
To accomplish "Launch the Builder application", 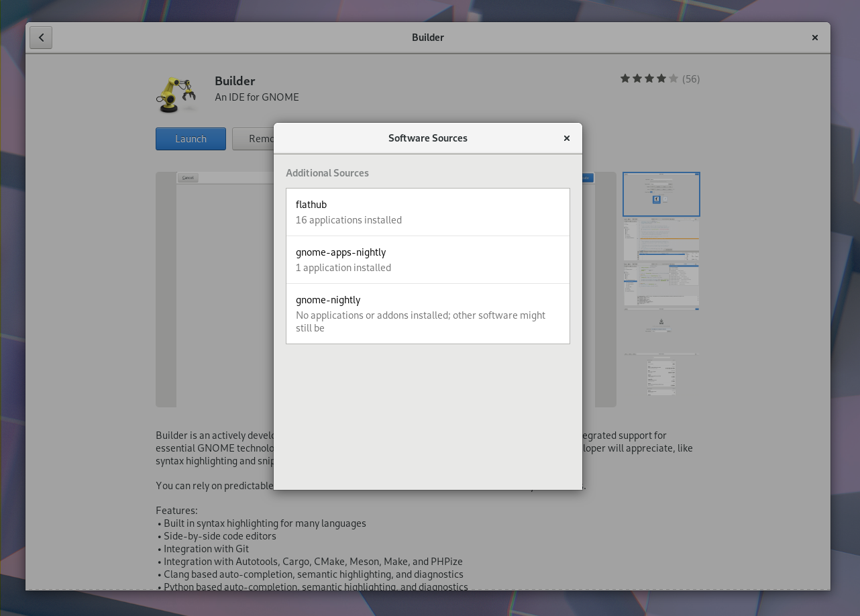I will point(191,139).
